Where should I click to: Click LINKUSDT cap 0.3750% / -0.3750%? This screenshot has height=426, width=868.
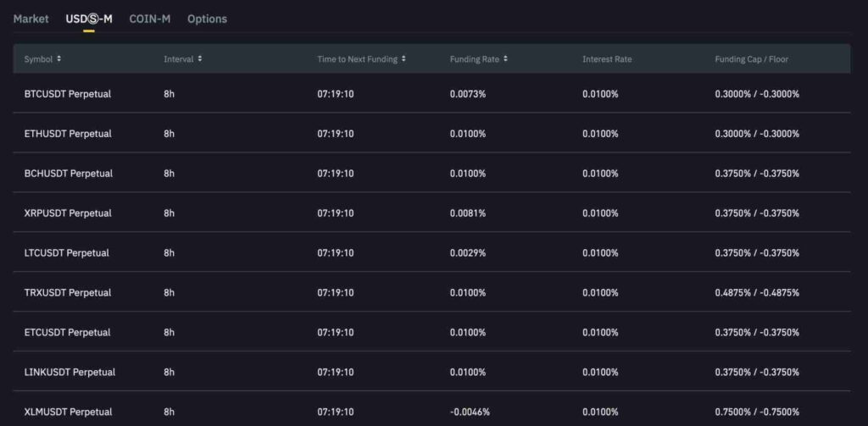pos(757,373)
